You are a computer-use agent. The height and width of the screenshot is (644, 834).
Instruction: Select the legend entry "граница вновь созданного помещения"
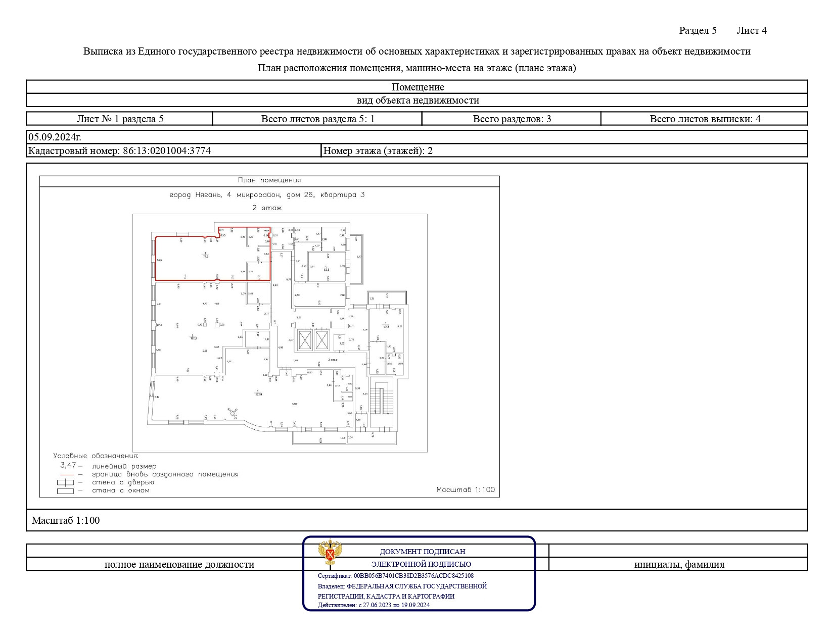pyautogui.click(x=165, y=475)
